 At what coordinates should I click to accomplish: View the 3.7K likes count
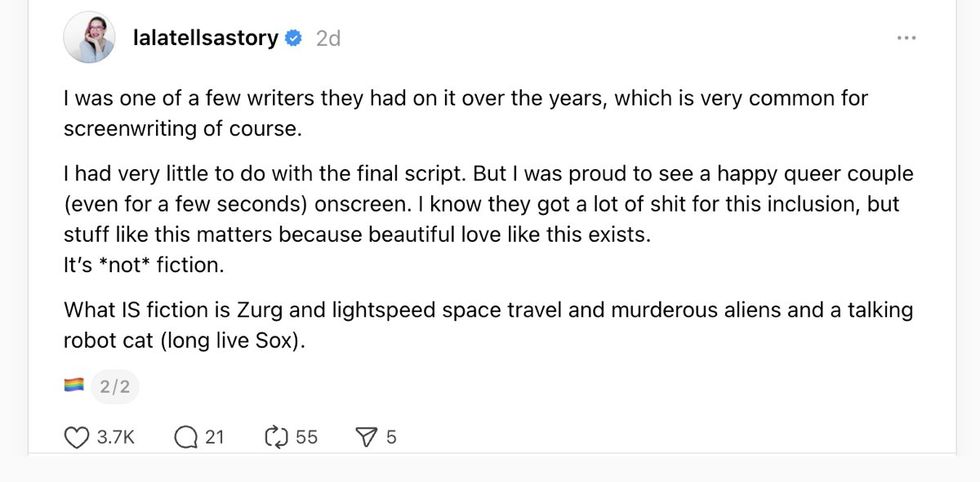coord(116,437)
